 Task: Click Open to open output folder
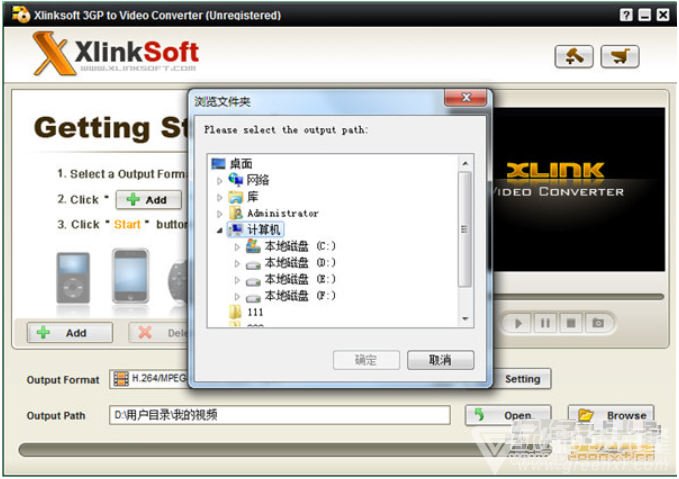click(x=508, y=415)
